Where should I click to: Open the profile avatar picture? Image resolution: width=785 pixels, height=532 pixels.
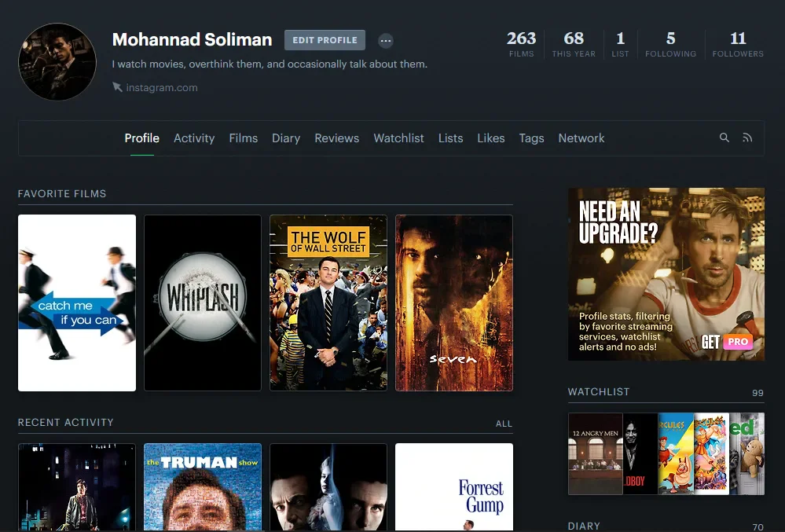tap(57, 61)
